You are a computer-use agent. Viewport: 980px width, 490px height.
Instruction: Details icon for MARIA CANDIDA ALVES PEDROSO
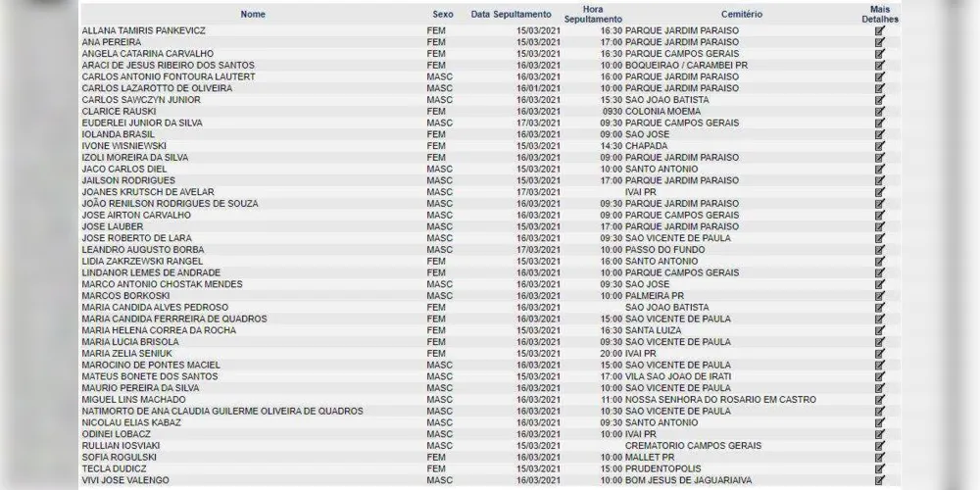click(x=880, y=308)
